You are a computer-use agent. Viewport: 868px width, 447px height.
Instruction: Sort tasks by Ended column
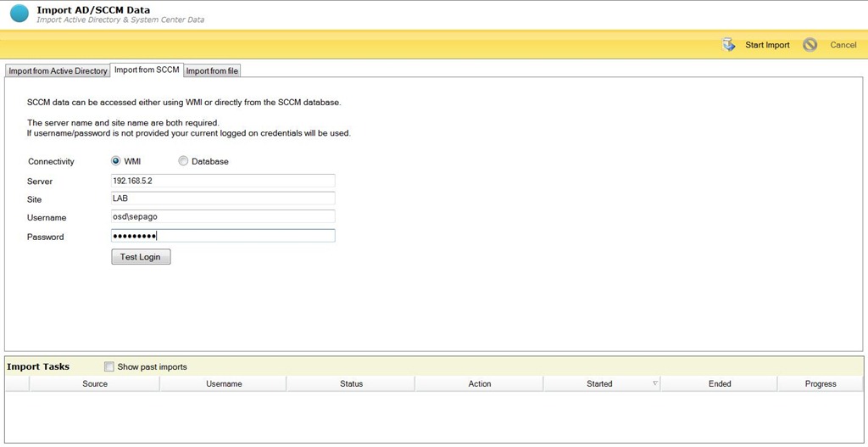tap(720, 383)
